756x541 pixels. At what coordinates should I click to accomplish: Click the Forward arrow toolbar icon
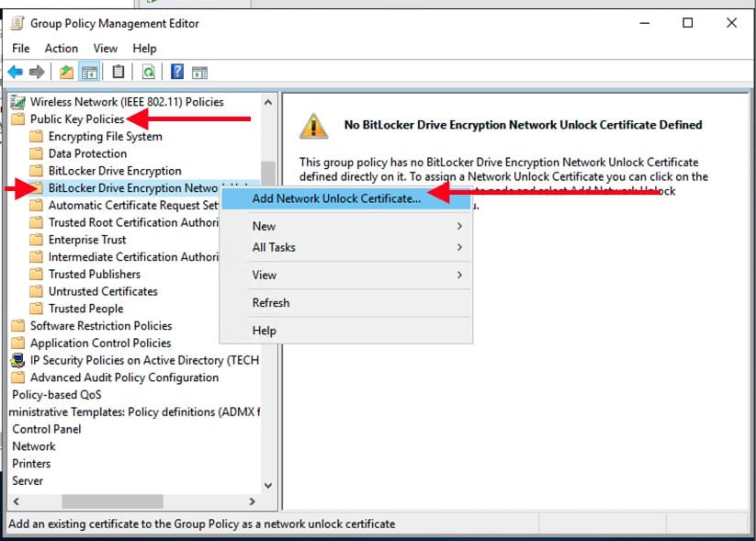37,72
